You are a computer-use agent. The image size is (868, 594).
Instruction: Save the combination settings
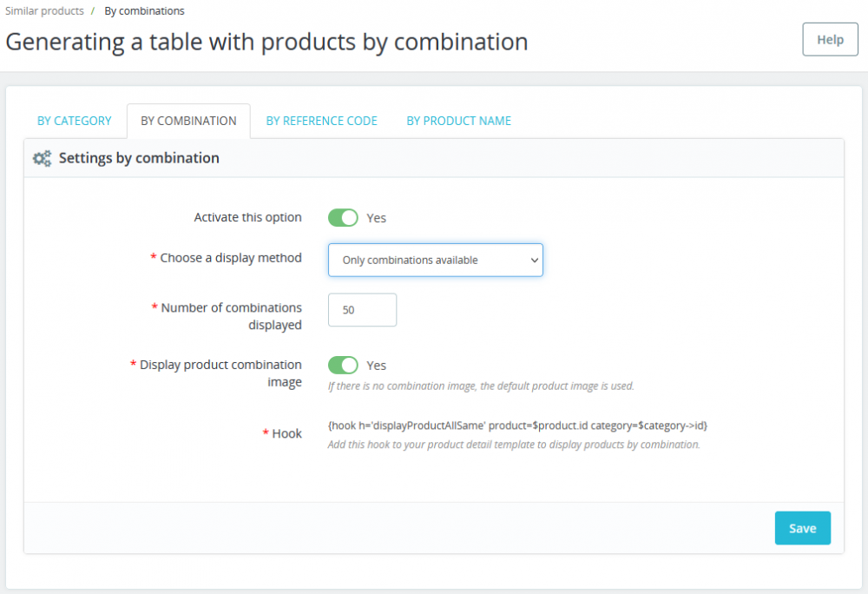[802, 528]
